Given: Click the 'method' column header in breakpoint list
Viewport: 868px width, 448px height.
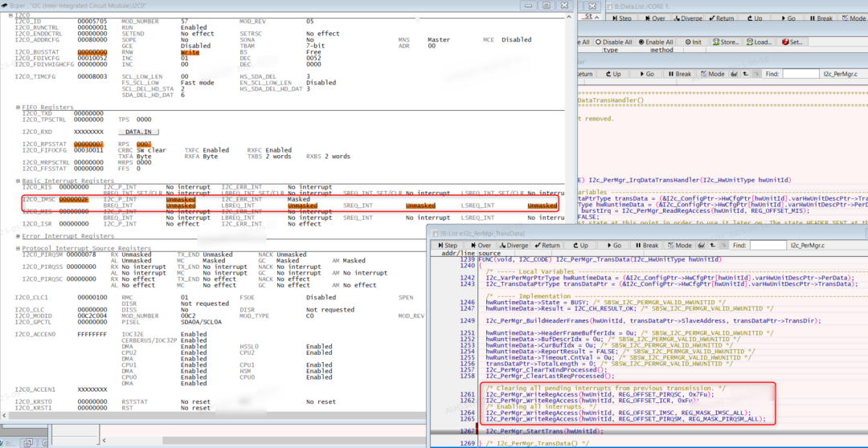Looking at the screenshot, I should click(x=661, y=50).
